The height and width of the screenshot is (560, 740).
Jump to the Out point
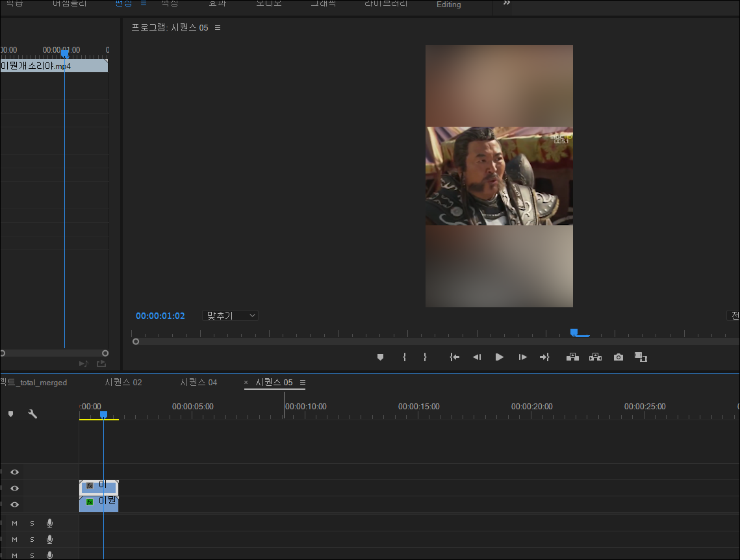[x=544, y=357]
